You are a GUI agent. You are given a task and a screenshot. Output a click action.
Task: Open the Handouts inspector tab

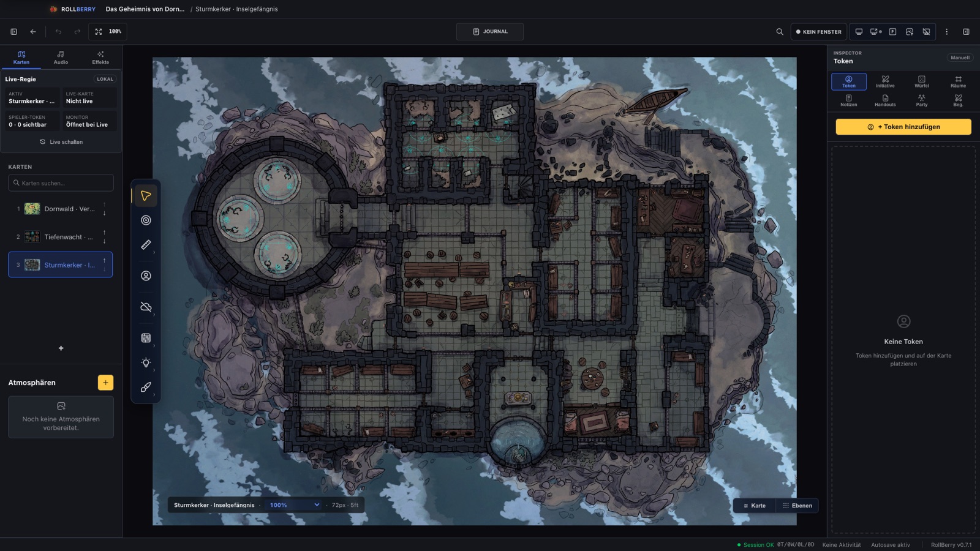[885, 100]
